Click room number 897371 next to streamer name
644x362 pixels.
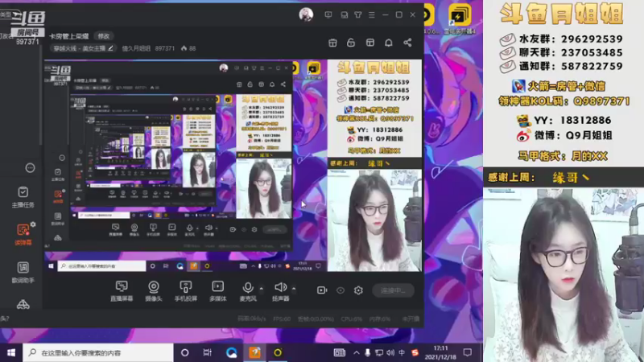coord(165,48)
